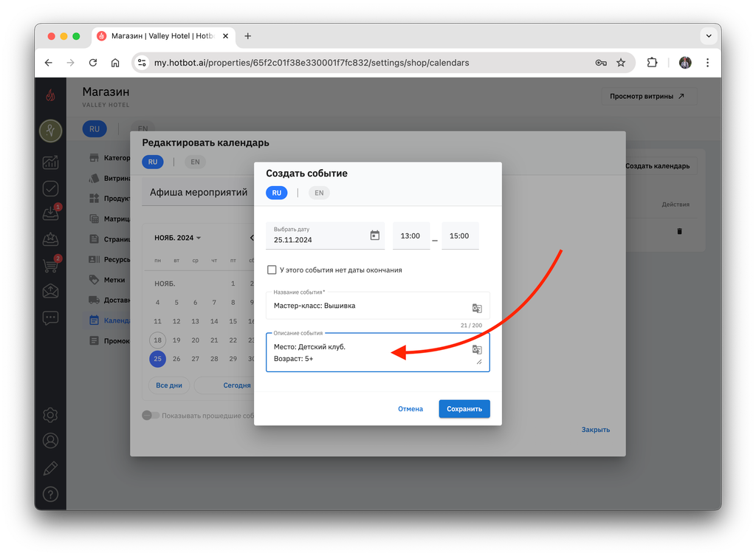Go to browser home page

(115, 63)
